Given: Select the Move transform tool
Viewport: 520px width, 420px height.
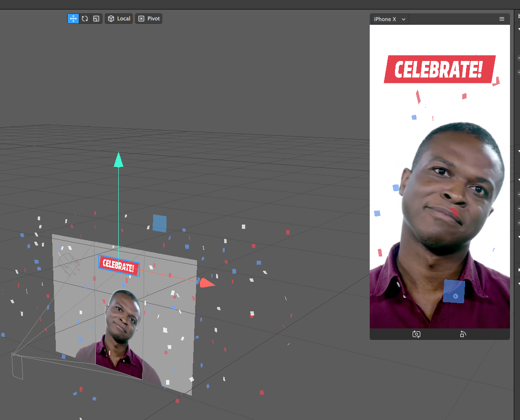Looking at the screenshot, I should pos(73,19).
